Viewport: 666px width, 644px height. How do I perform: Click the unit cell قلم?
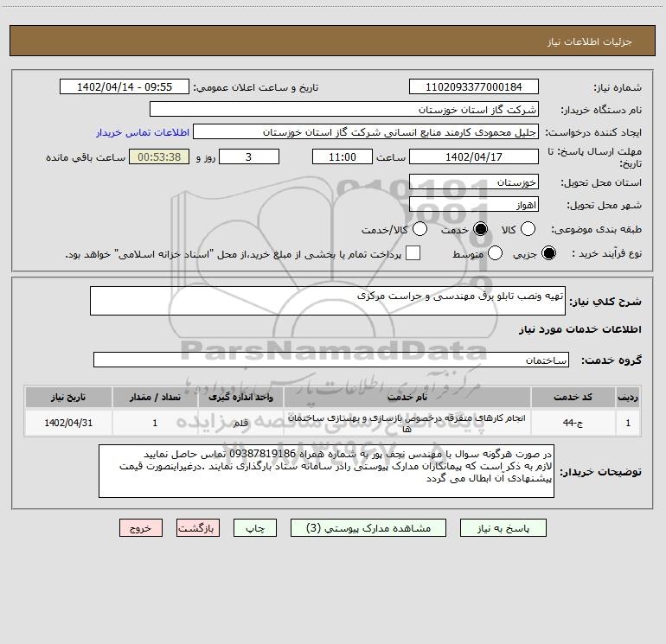(240, 423)
